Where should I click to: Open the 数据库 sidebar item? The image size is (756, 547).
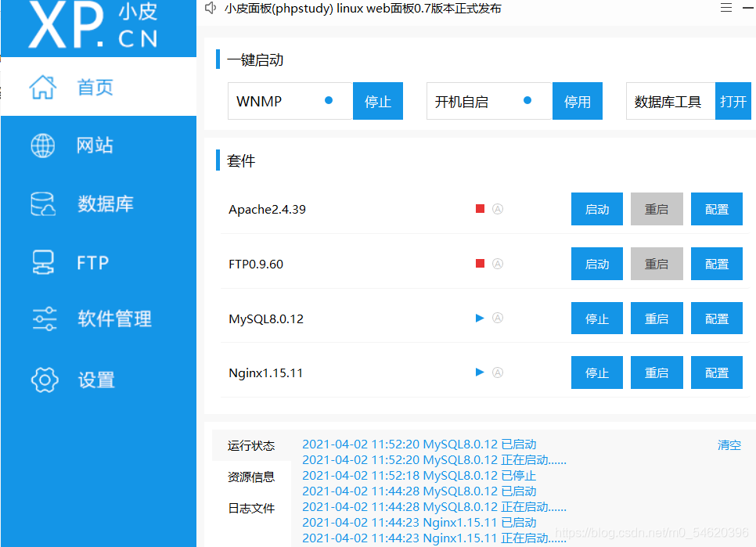[x=99, y=204]
